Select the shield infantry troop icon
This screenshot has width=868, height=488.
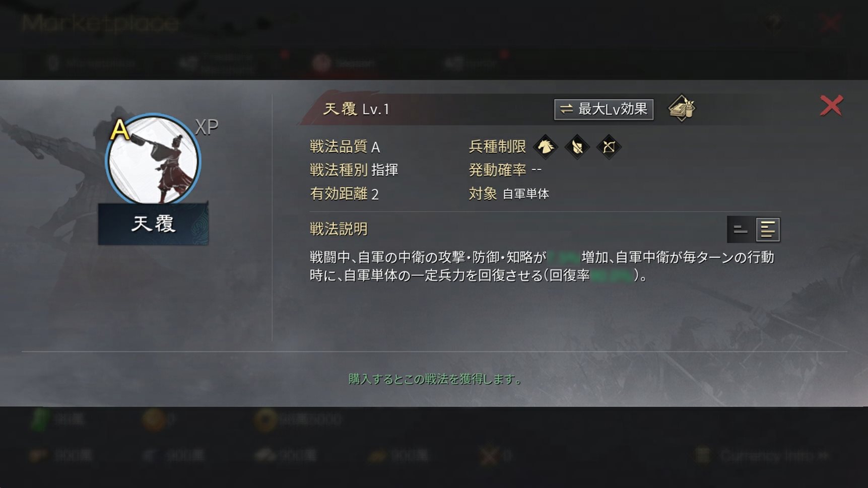[x=577, y=147]
